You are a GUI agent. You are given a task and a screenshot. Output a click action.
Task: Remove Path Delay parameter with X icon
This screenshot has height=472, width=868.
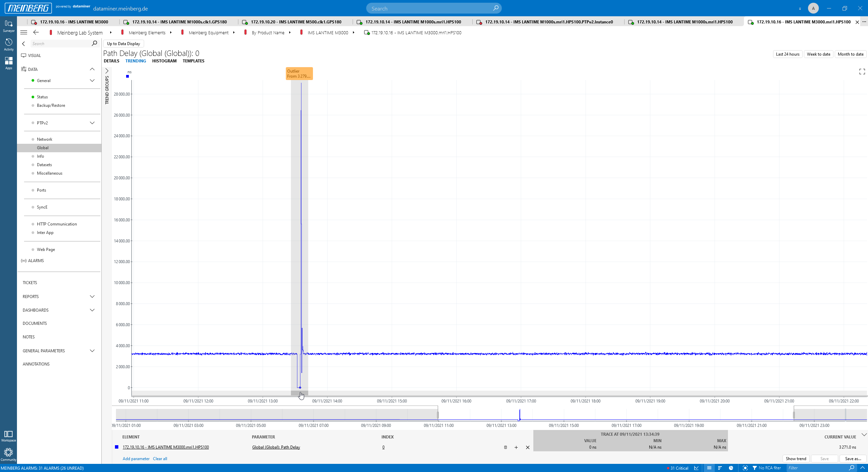(528, 447)
